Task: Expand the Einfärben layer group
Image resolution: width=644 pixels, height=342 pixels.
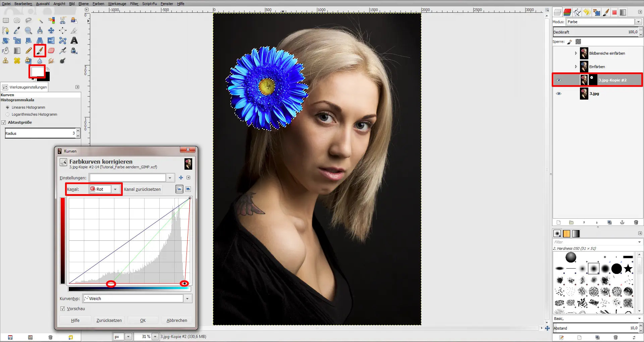Action: coord(576,67)
